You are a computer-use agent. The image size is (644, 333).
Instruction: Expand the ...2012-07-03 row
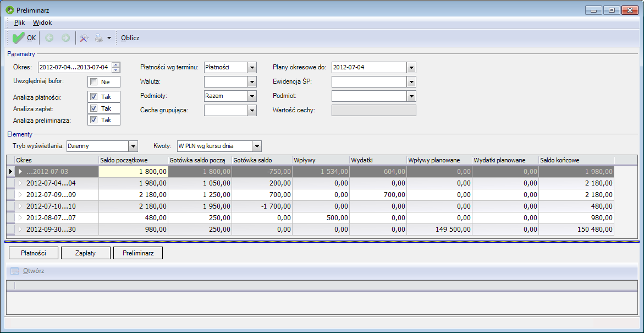point(20,171)
